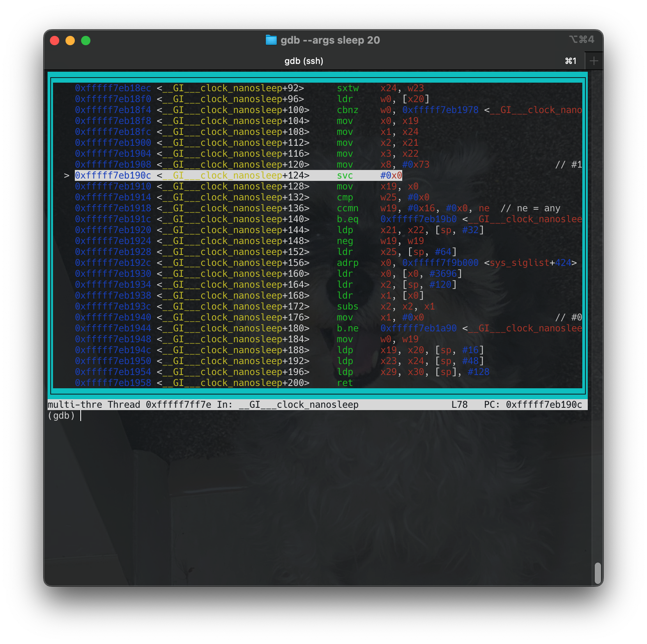
Task: Click the ⌘1 shortcut label on the tab bar
Action: coord(571,61)
